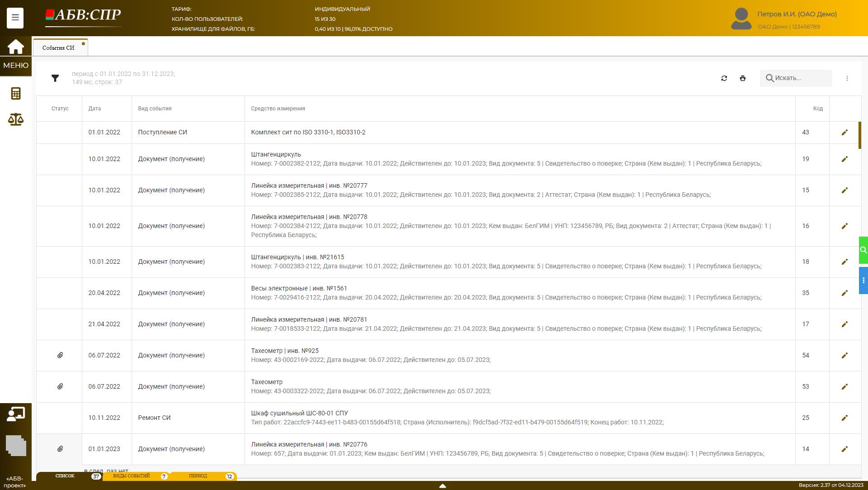Open the three-dot more options menu
Screen dimensions: 868x490
847,78
